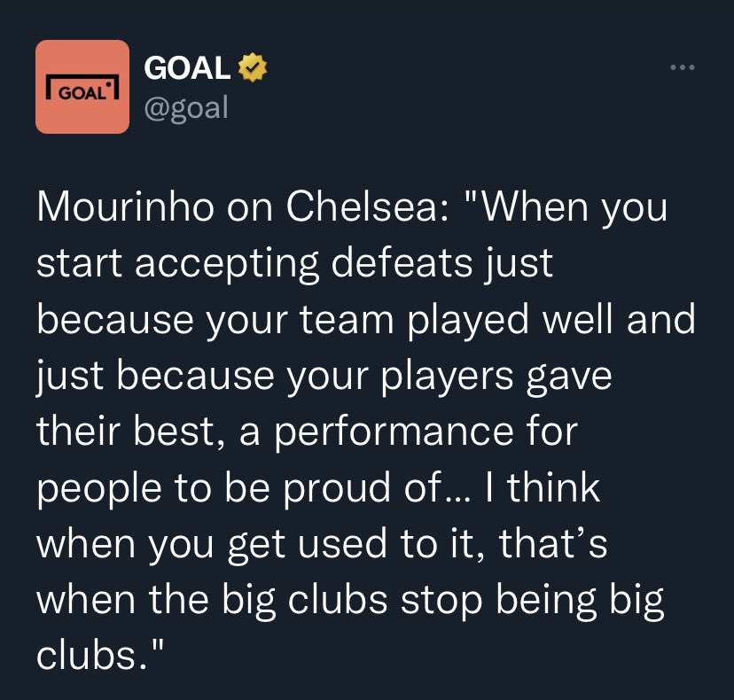Click the line "when the big clubs stop being big"
Image resolution: width=734 pixels, height=700 pixels.
(350, 600)
